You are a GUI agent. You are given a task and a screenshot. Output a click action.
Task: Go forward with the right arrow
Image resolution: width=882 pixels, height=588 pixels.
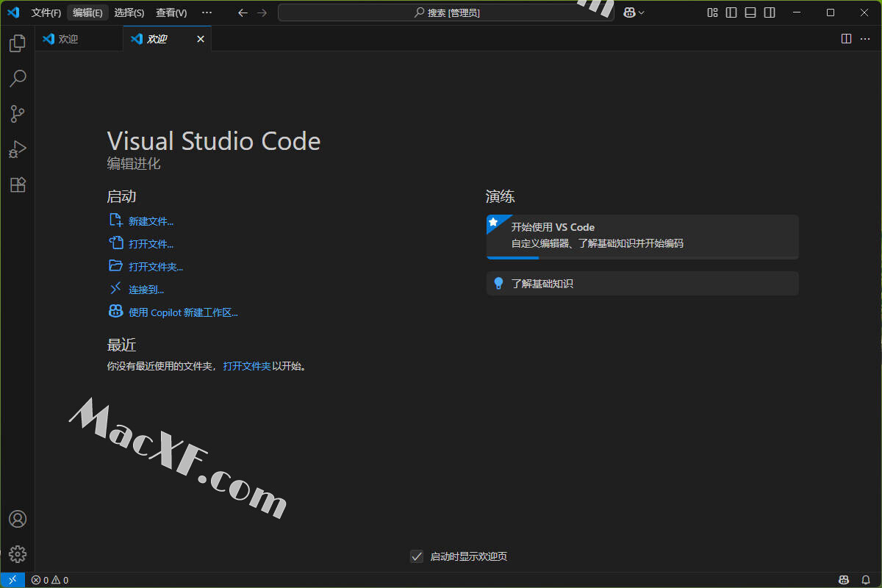[x=262, y=12]
